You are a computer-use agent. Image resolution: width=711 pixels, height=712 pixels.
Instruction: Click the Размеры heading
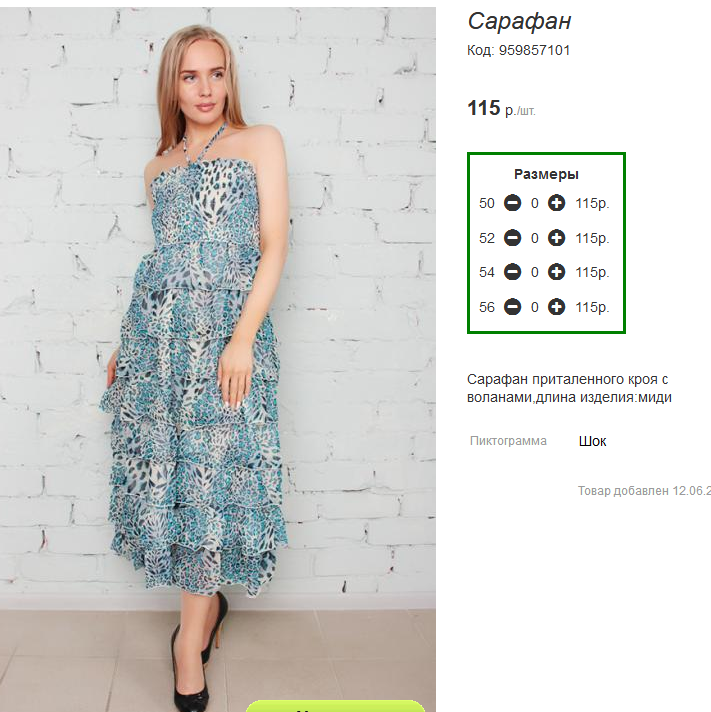tap(546, 174)
